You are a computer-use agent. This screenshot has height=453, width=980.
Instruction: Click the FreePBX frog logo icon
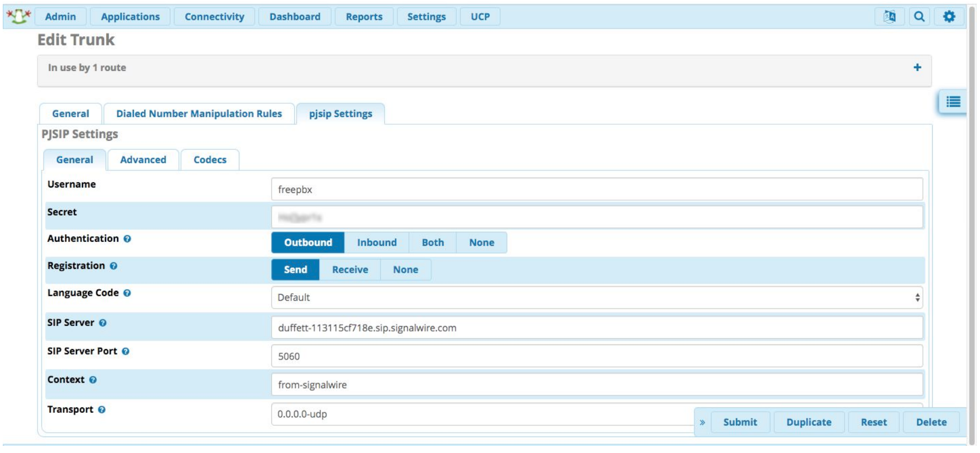point(18,16)
